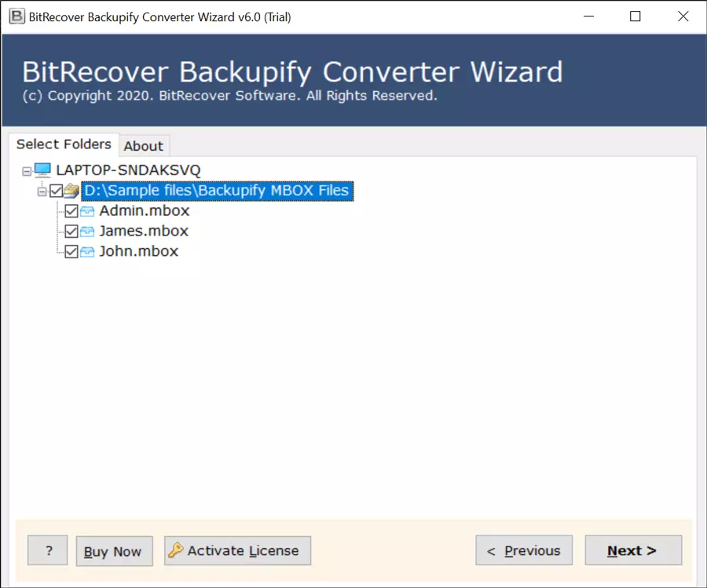
Task: Minimize the Backupify Converter Wizard window
Action: coord(588,16)
